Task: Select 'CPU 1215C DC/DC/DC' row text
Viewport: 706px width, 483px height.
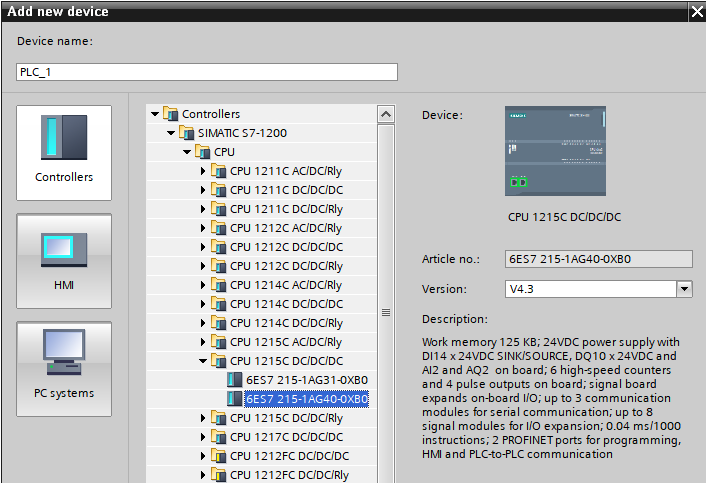Action: [286, 361]
